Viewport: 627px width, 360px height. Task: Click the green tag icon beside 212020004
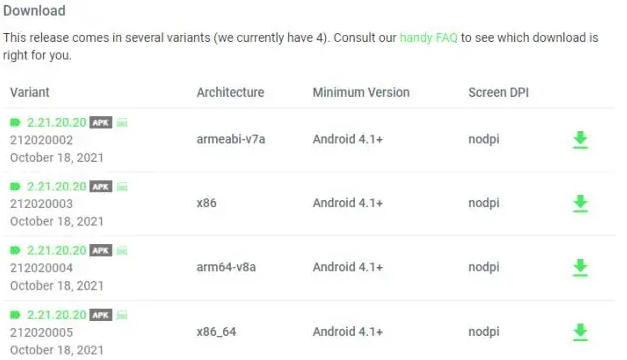coord(15,250)
